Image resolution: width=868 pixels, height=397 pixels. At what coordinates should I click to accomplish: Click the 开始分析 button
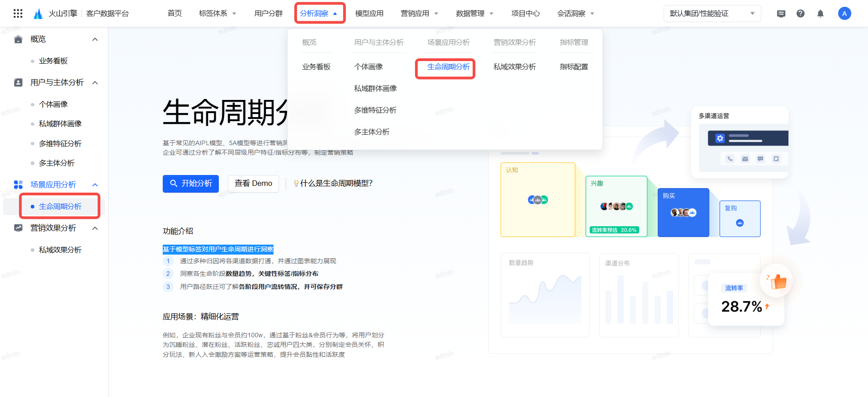(190, 184)
